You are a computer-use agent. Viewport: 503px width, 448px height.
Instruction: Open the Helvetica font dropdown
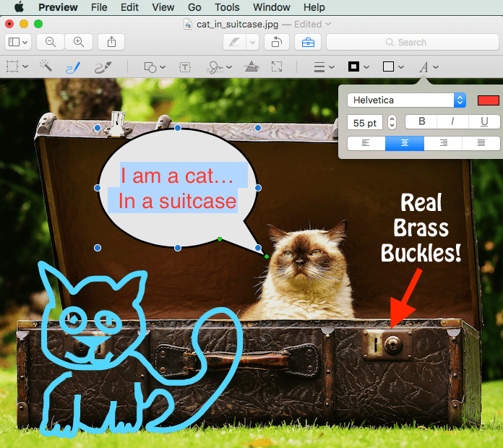pos(406,100)
